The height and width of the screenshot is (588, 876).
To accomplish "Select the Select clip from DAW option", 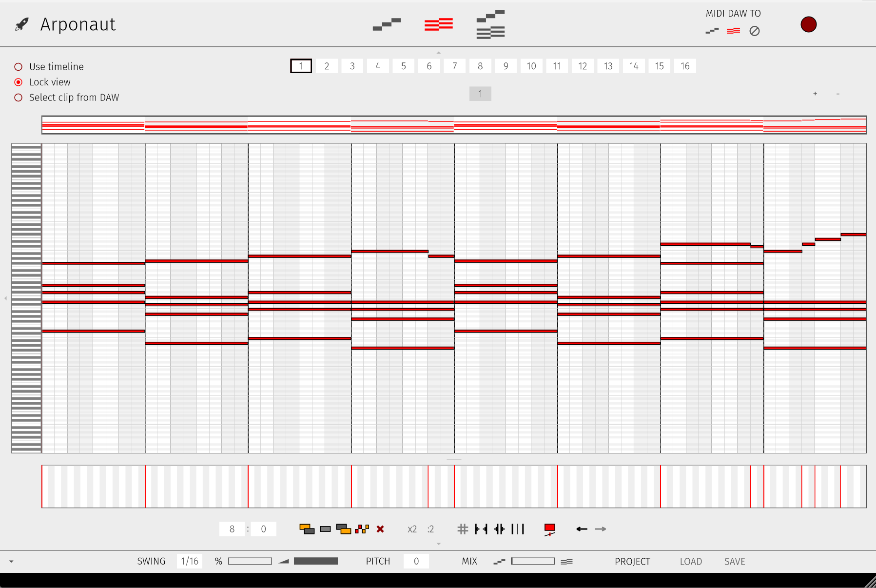I will 19,98.
